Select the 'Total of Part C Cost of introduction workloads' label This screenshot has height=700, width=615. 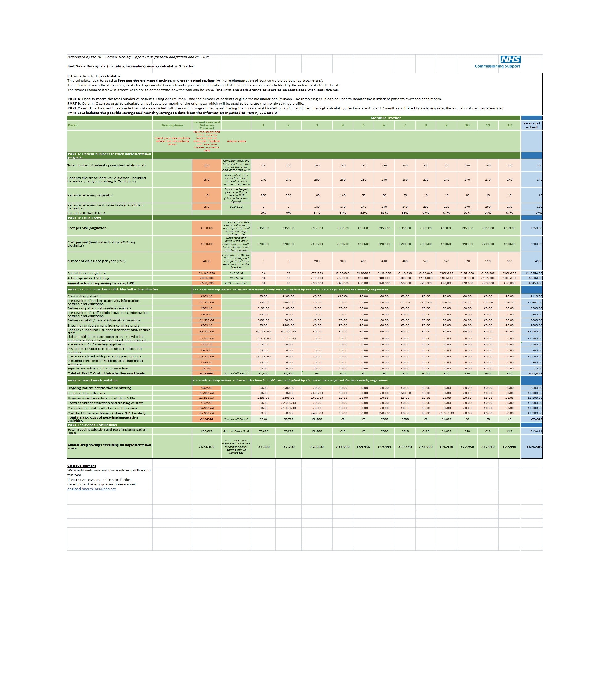(110, 373)
